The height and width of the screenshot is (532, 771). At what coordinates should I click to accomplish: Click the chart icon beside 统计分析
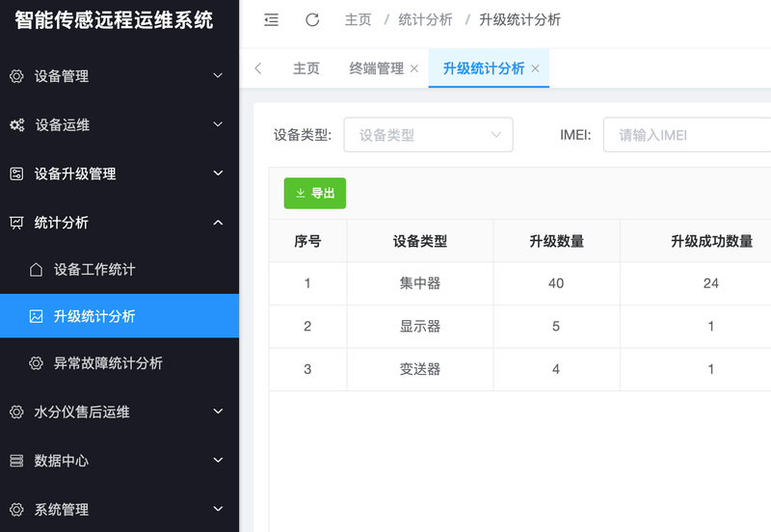click(x=16, y=223)
